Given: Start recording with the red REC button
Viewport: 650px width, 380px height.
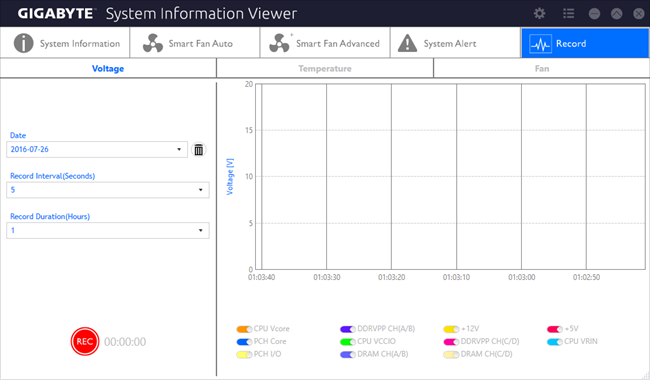Looking at the screenshot, I should tap(85, 341).
